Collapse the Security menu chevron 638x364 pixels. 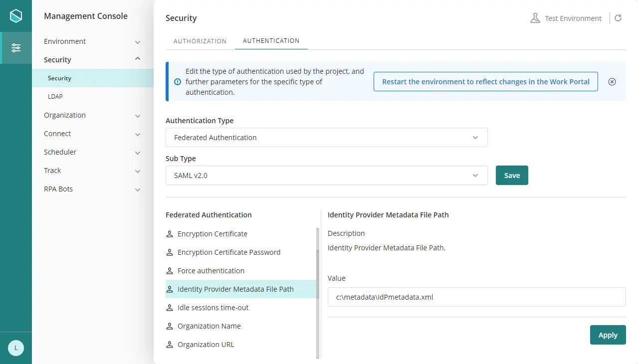coord(138,59)
